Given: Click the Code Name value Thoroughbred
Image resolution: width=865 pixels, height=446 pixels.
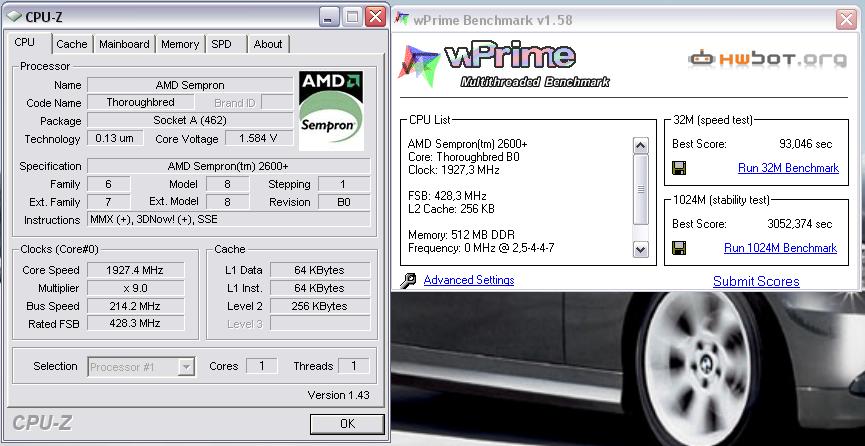Looking at the screenshot, I should click(140, 102).
